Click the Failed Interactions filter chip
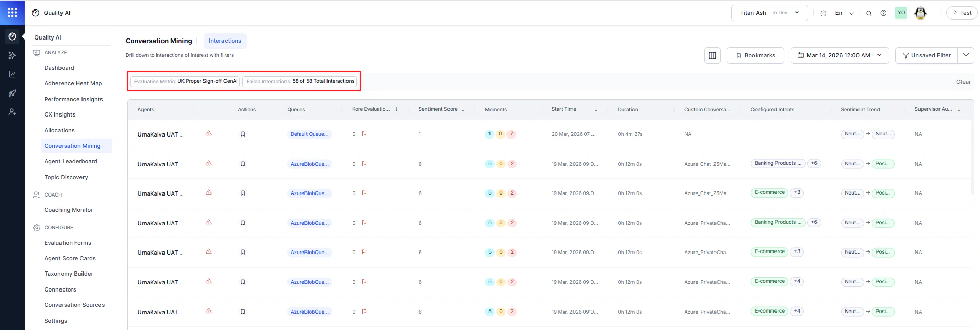This screenshot has height=330, width=980. tap(300, 81)
